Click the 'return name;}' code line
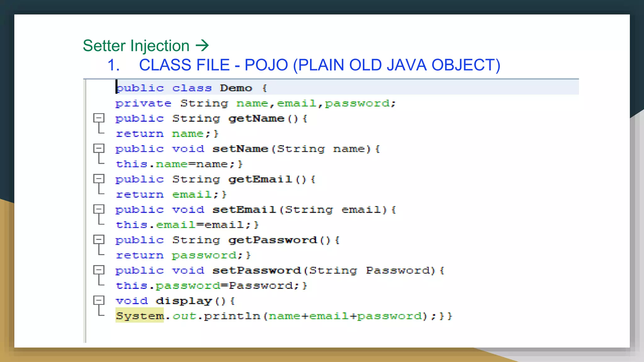 click(x=167, y=134)
